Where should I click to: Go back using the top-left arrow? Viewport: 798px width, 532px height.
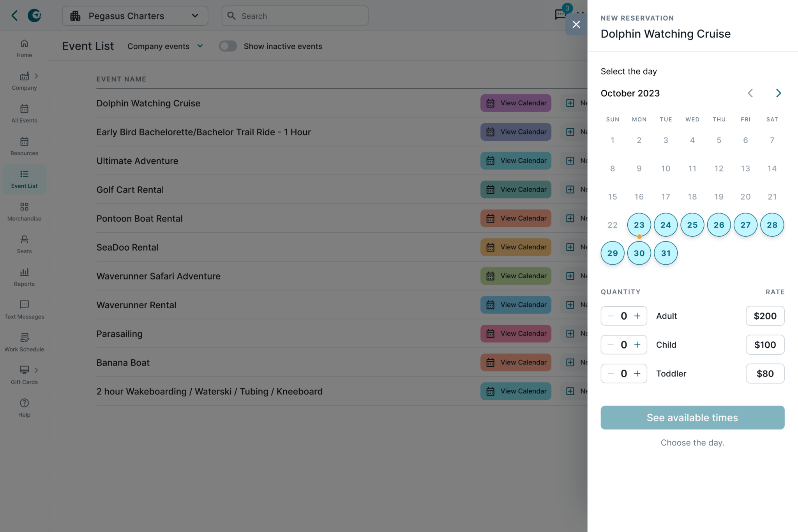pos(15,16)
